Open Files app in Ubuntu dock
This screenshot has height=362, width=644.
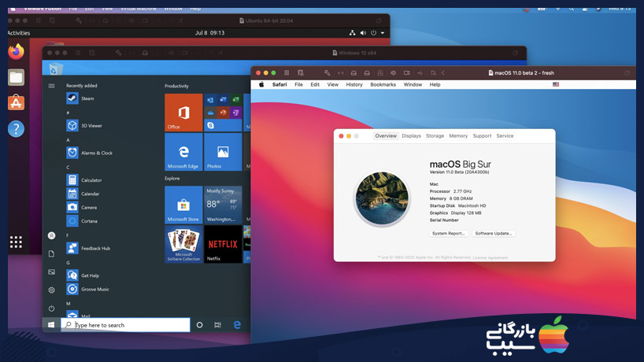click(16, 77)
